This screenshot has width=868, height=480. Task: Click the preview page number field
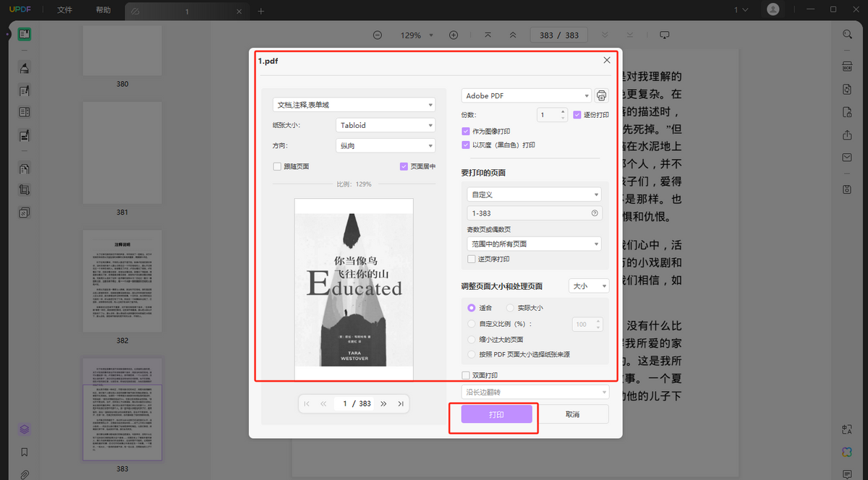click(x=345, y=403)
